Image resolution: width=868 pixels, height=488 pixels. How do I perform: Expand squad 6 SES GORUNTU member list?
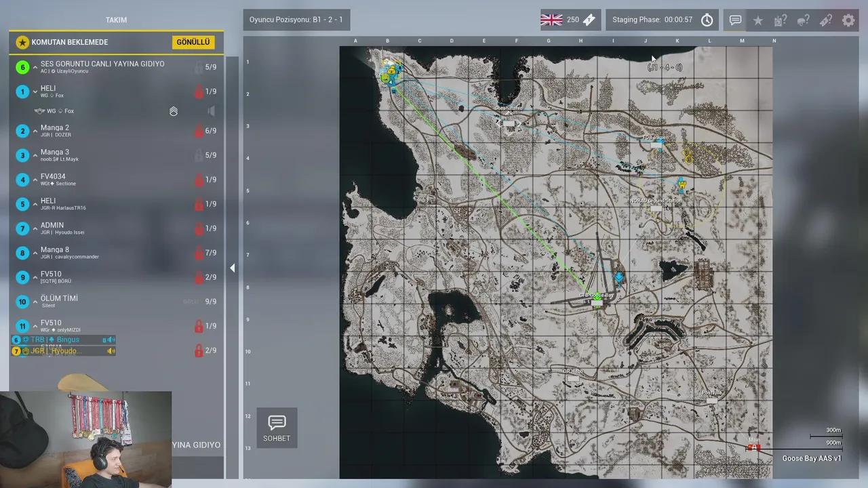point(35,67)
